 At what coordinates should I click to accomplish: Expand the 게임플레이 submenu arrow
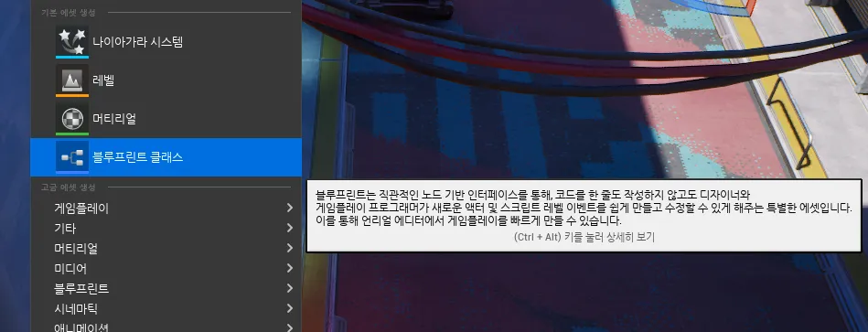(290, 208)
